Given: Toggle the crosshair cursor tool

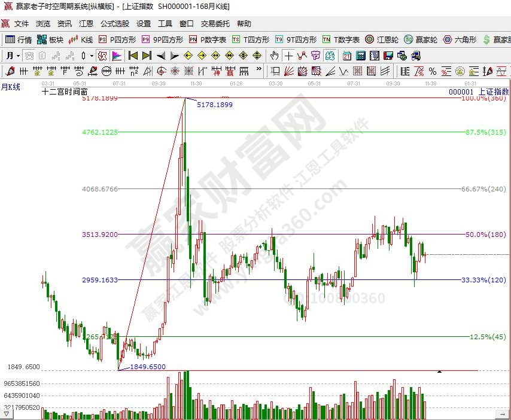Looking at the screenshot, I should pos(288,56).
